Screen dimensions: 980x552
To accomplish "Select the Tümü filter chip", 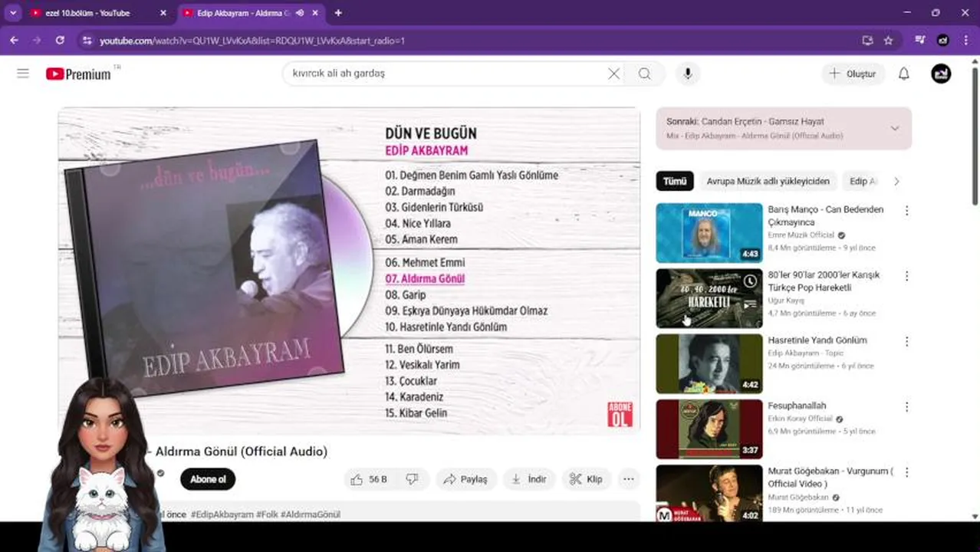I will click(x=675, y=182).
